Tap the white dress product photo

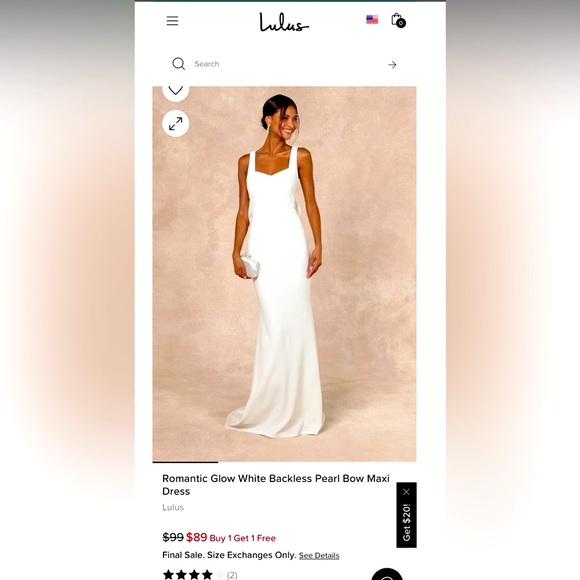(x=284, y=274)
